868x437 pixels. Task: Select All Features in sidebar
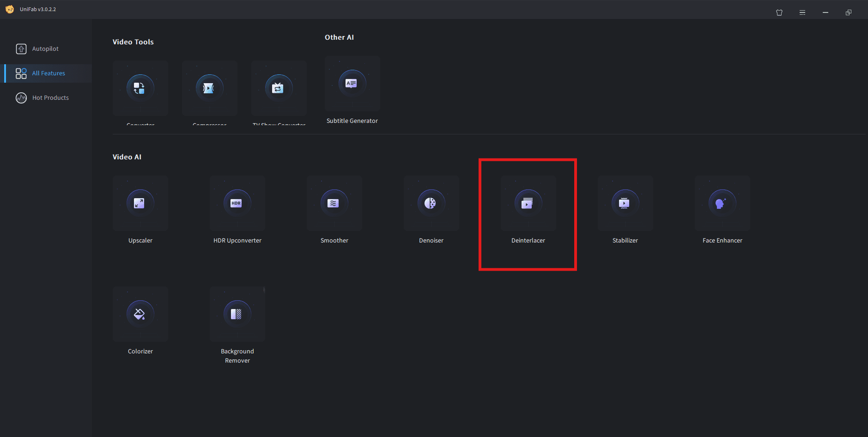click(x=48, y=73)
